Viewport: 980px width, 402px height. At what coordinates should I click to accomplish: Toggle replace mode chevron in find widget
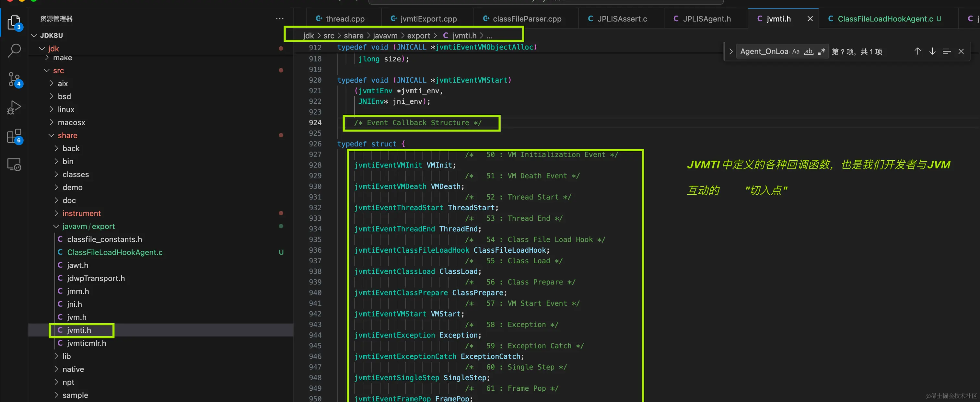731,52
